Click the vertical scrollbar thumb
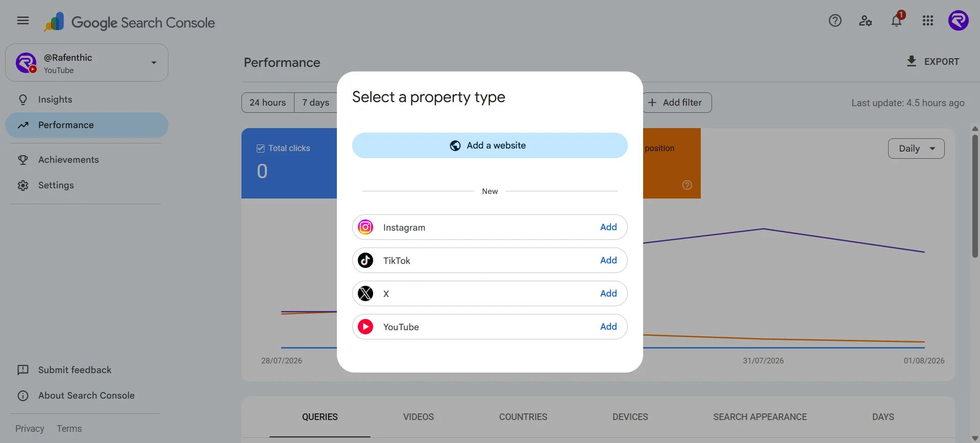980x443 pixels. 975,196
